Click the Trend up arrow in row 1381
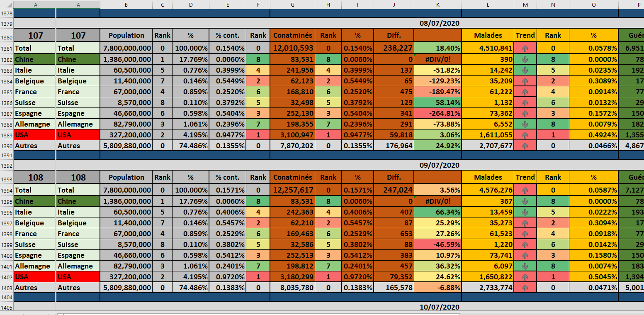 tap(525, 48)
